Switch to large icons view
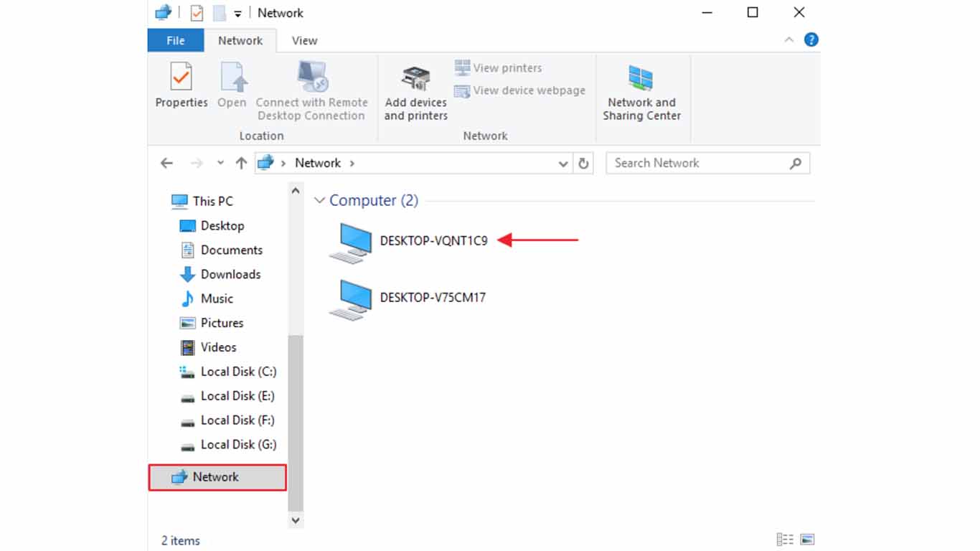This screenshot has width=980, height=551. tap(807, 540)
